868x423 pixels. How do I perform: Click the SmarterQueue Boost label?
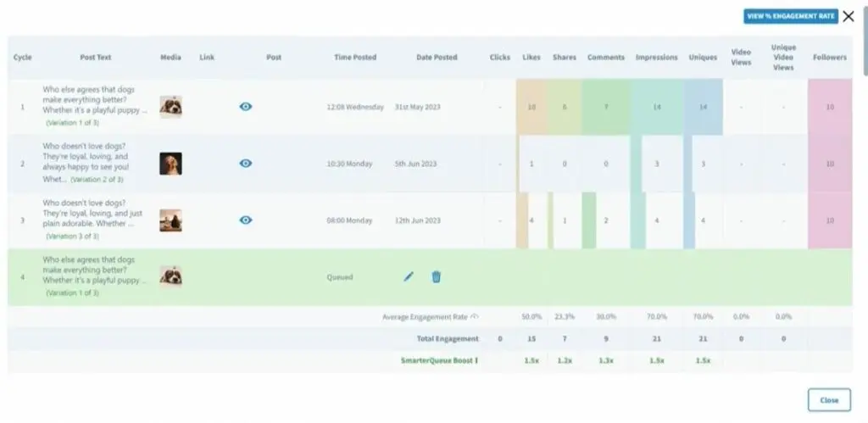(438, 360)
